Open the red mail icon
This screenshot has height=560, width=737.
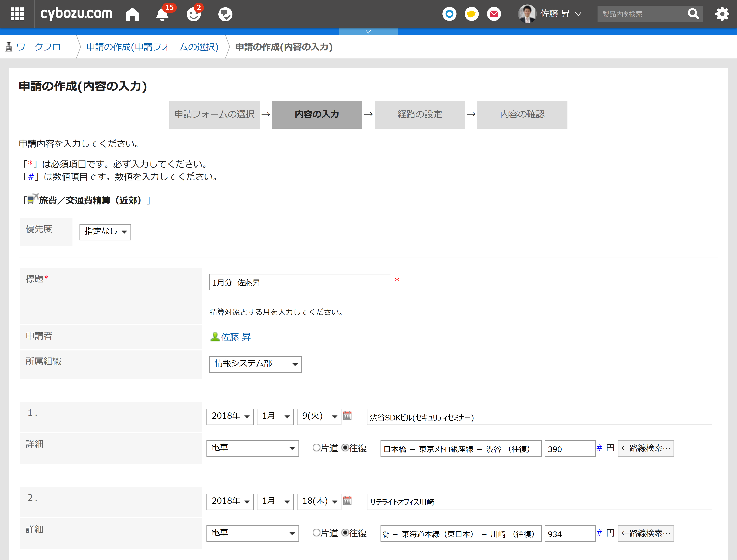click(494, 14)
